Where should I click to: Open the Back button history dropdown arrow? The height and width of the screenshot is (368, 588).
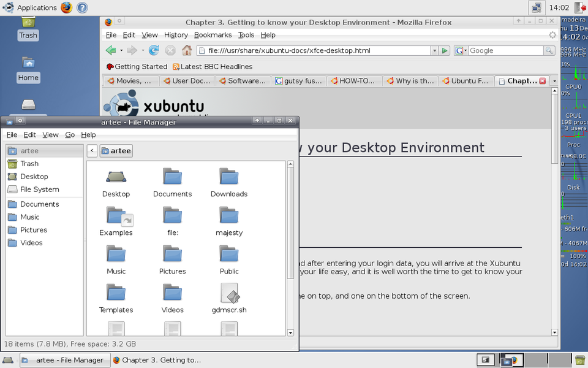[x=121, y=50]
